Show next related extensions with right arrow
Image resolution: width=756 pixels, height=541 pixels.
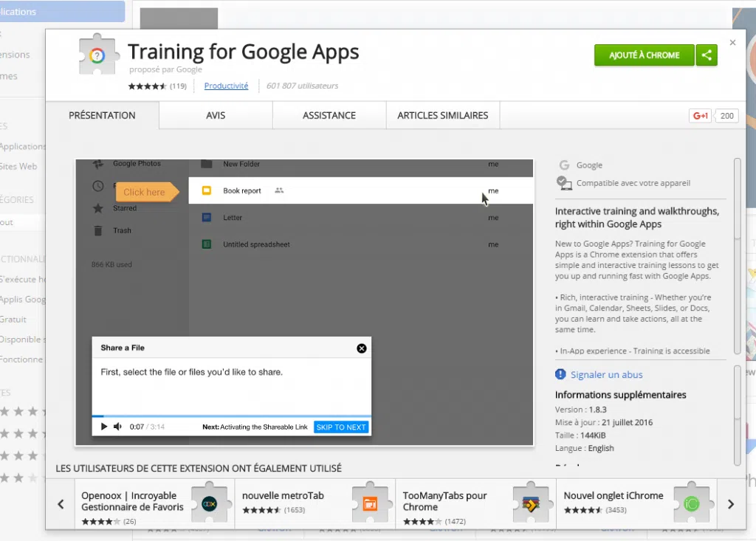click(x=731, y=504)
